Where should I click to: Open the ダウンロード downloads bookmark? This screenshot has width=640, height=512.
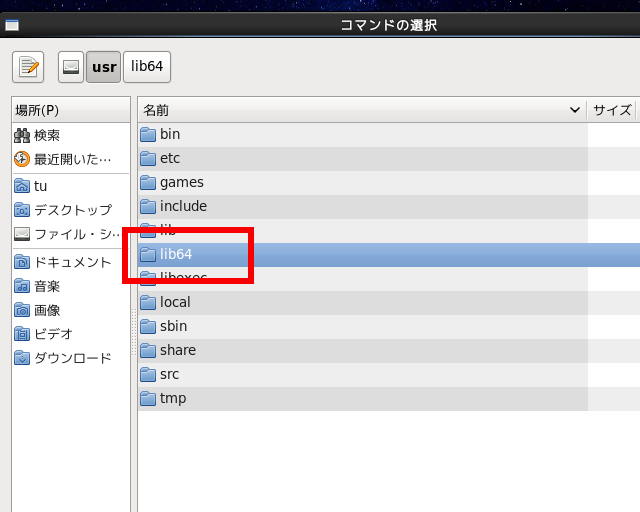coord(72,358)
